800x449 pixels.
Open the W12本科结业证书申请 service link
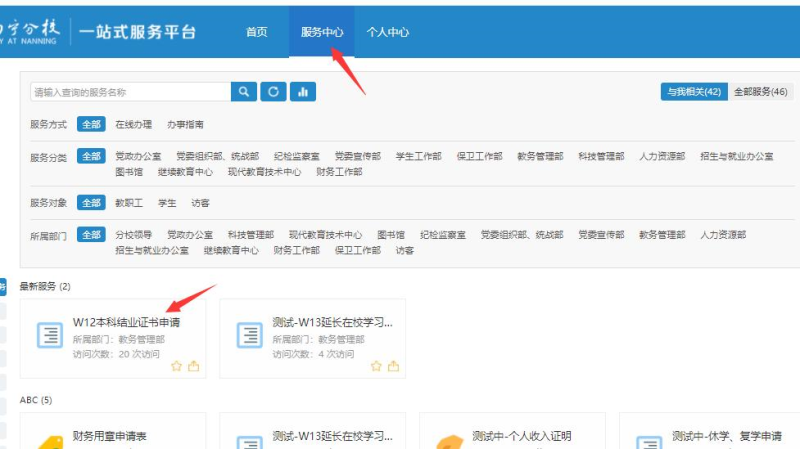coord(126,323)
